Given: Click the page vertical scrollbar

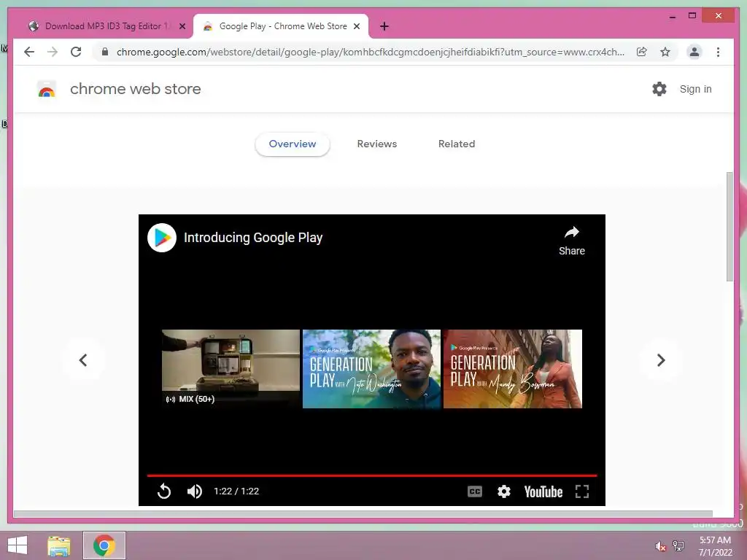Looking at the screenshot, I should pyautogui.click(x=729, y=227).
